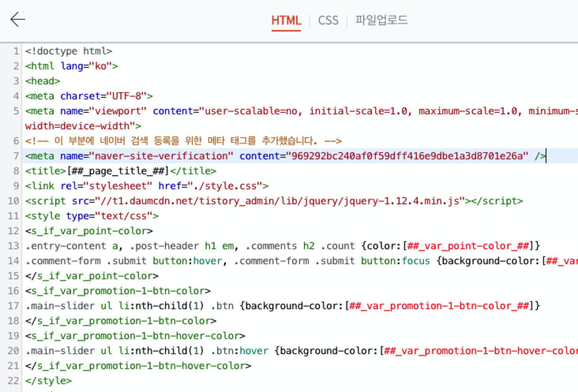
Task: Click the opening s_if_var_promotion-1-btn-color tag
Action: point(118,291)
